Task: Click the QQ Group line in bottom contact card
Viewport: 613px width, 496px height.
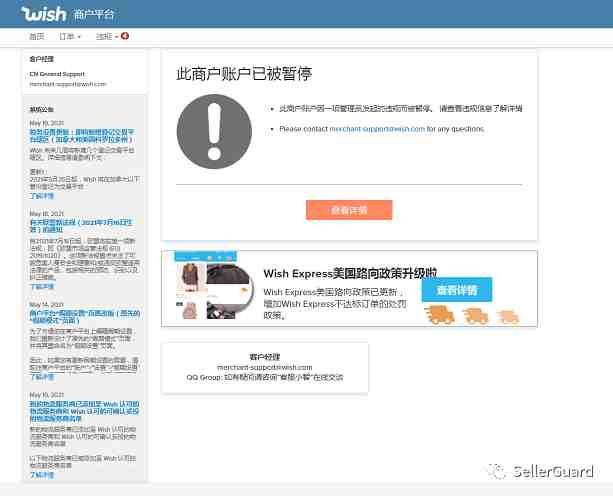Action: click(x=265, y=378)
